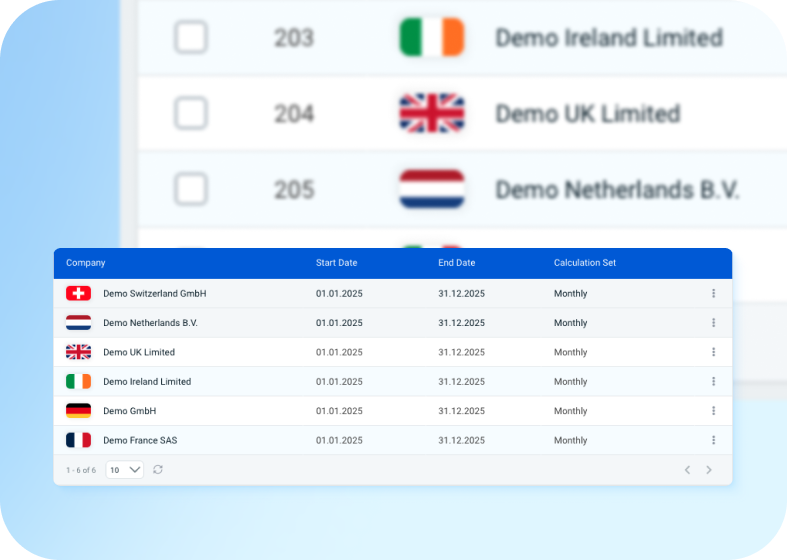Click the '1 - 6 of 6' pagination text
This screenshot has width=787, height=560.
pyautogui.click(x=81, y=470)
